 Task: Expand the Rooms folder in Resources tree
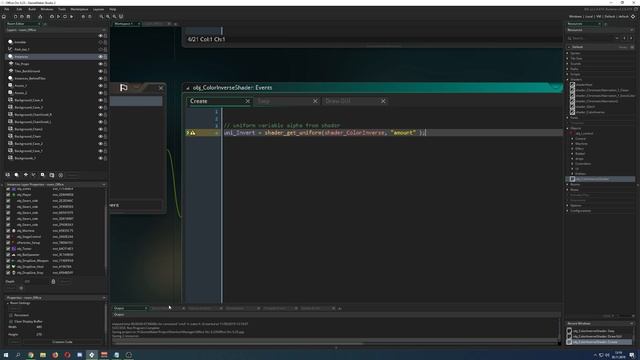click(x=567, y=184)
